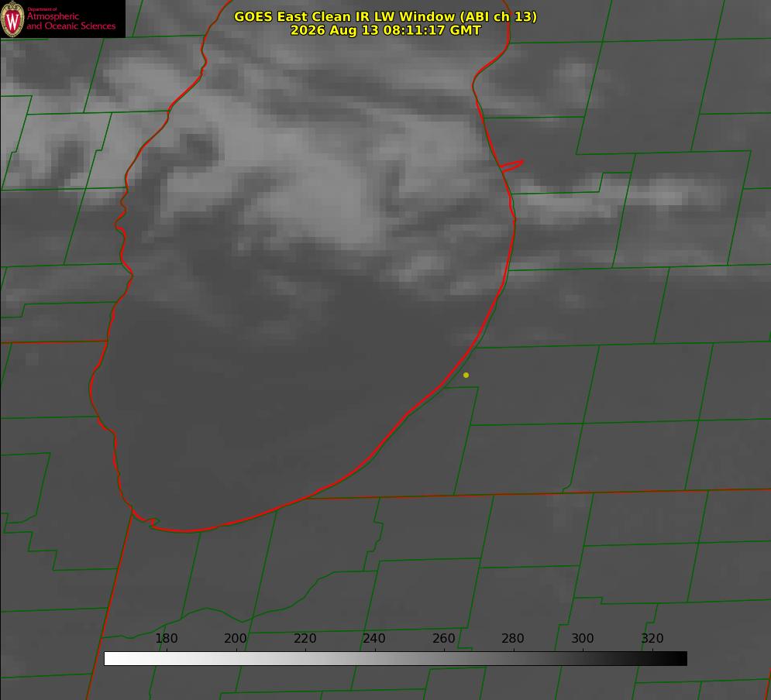
Task: Click the 200 colorbar tick label
Action: (236, 638)
